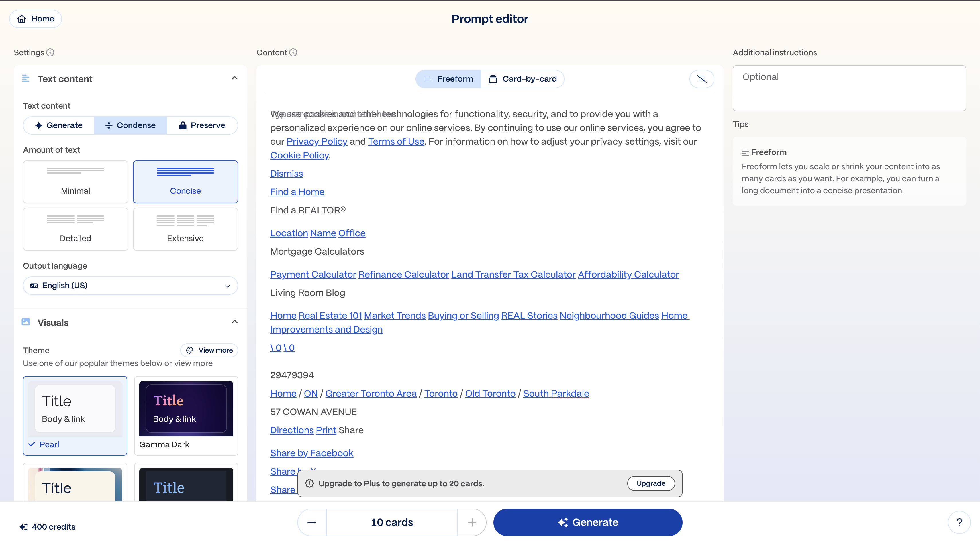Click View more themes button
The height and width of the screenshot is (543, 980).
point(209,350)
